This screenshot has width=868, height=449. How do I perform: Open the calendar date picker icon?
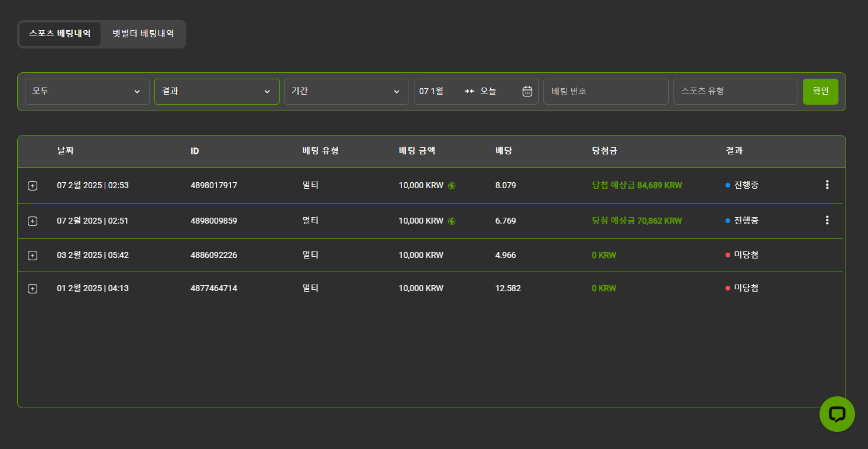[x=527, y=91]
